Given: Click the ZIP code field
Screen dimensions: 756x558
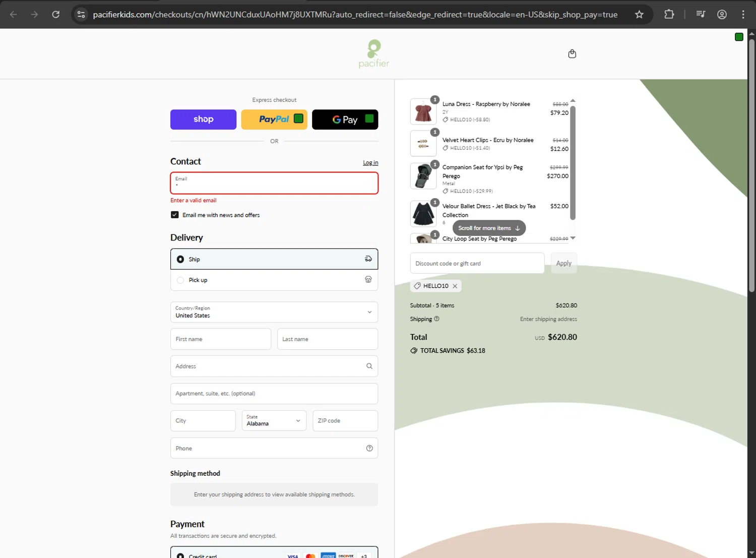Looking at the screenshot, I should tap(345, 421).
